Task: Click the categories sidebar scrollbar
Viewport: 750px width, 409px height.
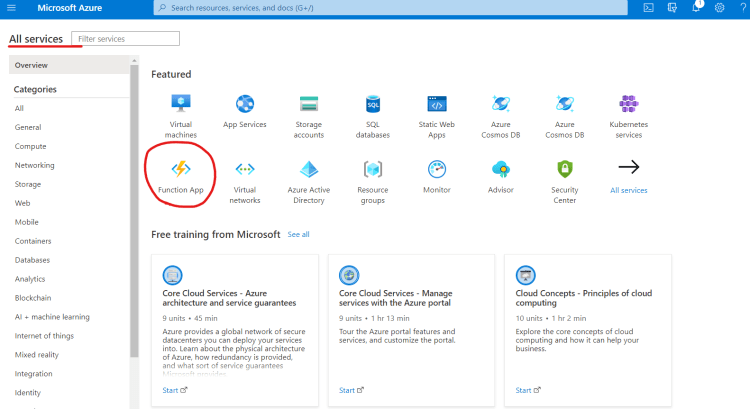Action: click(134, 210)
